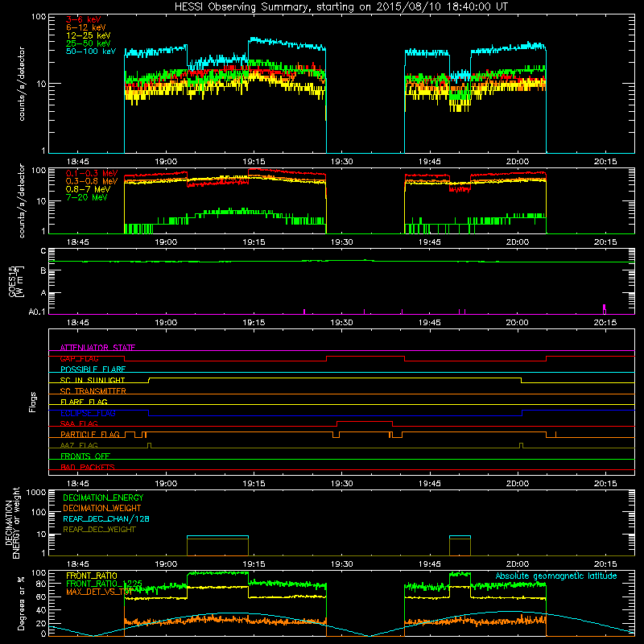Screen dimensions: 644x644
Task: Pick the 25-50 keV legend entry
Action: (89, 43)
